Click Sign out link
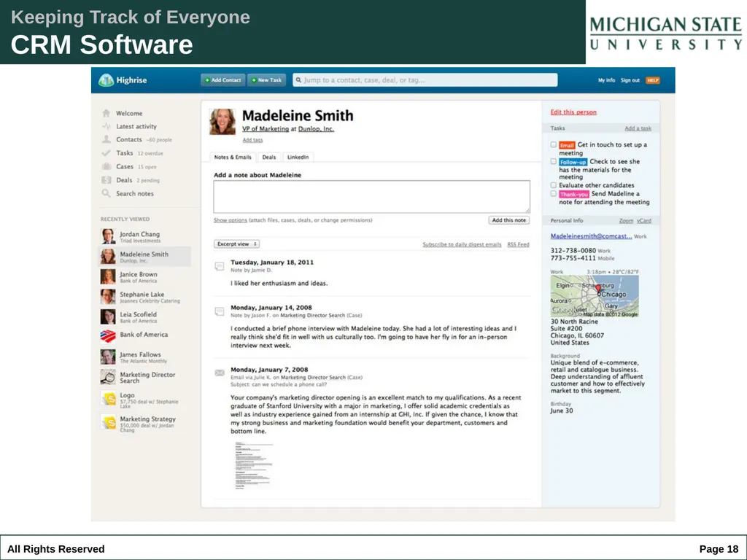This screenshot has height=560, width=747. tap(630, 80)
